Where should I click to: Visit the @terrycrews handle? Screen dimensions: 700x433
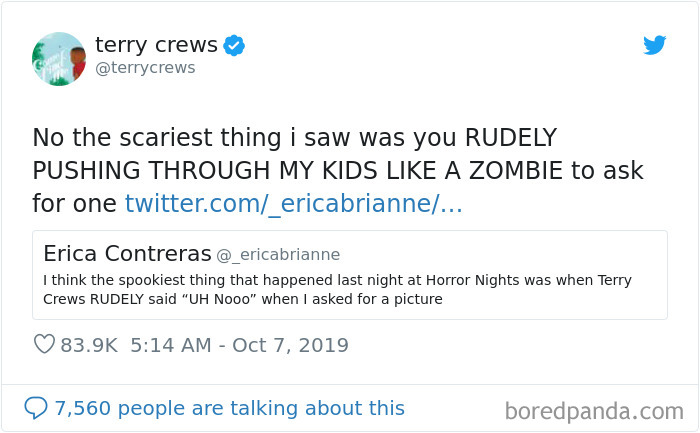pyautogui.click(x=145, y=68)
